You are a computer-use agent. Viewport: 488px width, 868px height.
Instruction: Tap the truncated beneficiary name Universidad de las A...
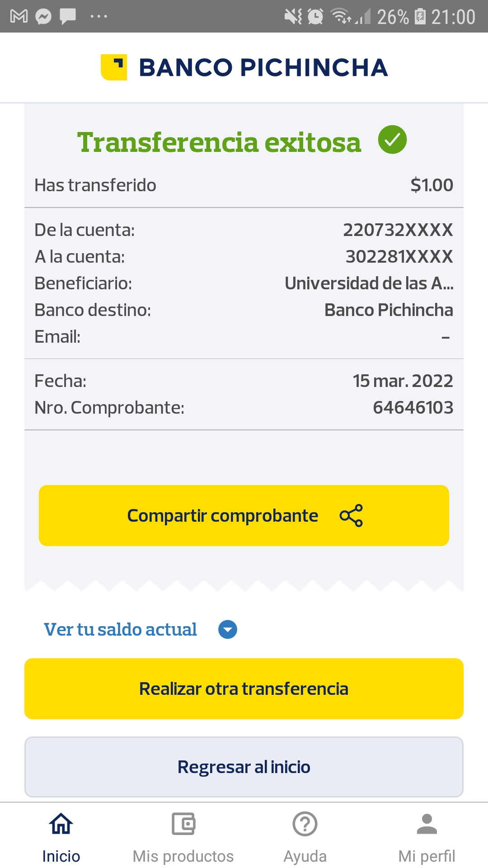[x=369, y=283]
